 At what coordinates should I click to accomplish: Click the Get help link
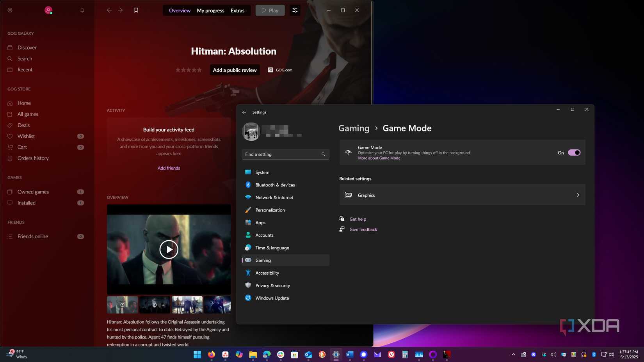click(358, 219)
